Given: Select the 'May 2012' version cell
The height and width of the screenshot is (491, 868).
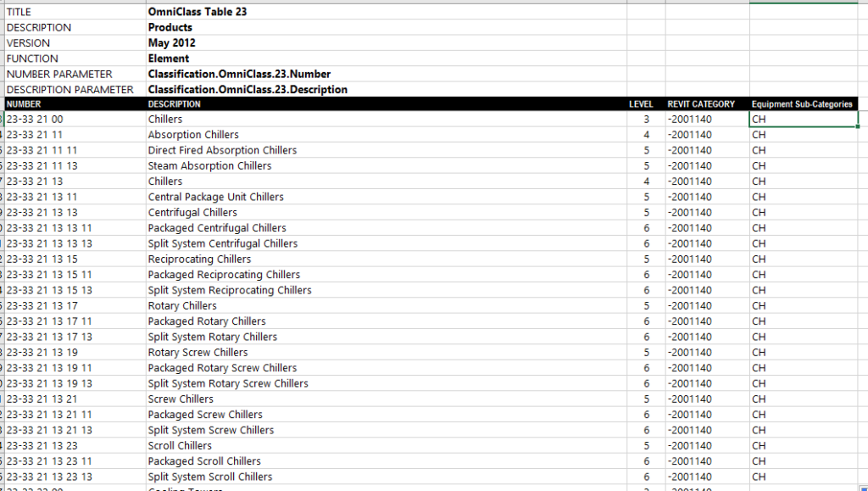Looking at the screenshot, I should coord(387,42).
